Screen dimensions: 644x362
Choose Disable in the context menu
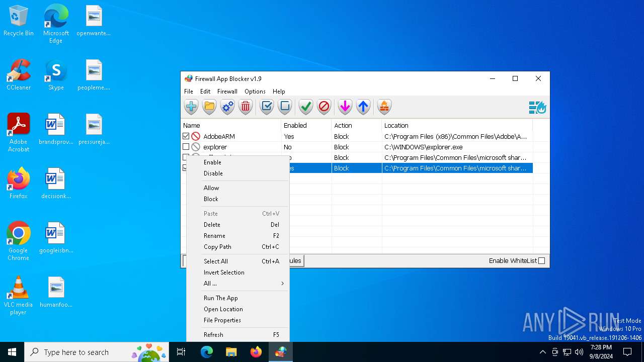(238, 173)
